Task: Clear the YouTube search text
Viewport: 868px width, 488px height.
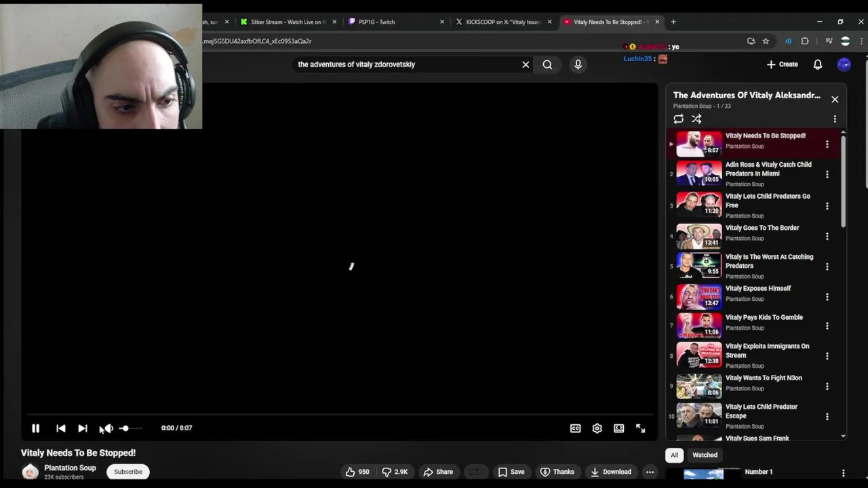Action: pyautogui.click(x=526, y=64)
